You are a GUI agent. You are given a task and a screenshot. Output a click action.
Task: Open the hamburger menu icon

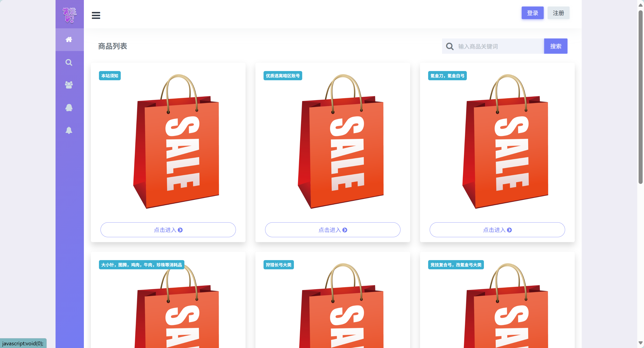pyautogui.click(x=96, y=15)
